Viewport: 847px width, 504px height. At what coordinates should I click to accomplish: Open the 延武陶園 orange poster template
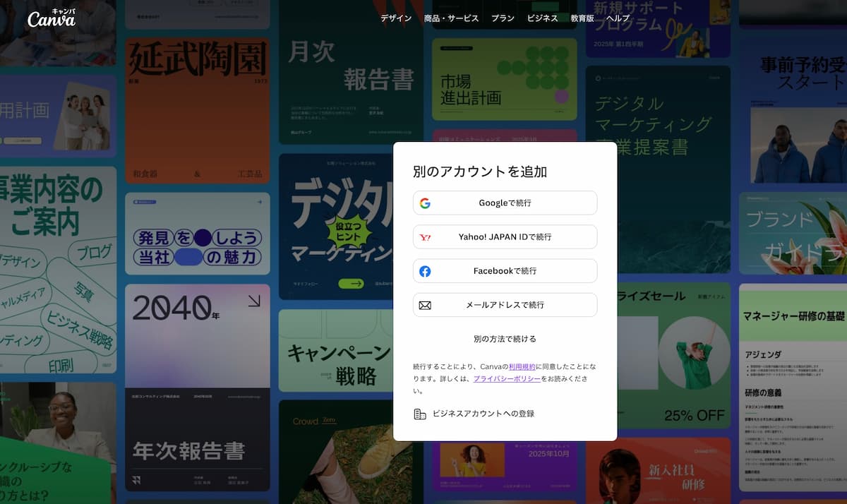pyautogui.click(x=198, y=111)
